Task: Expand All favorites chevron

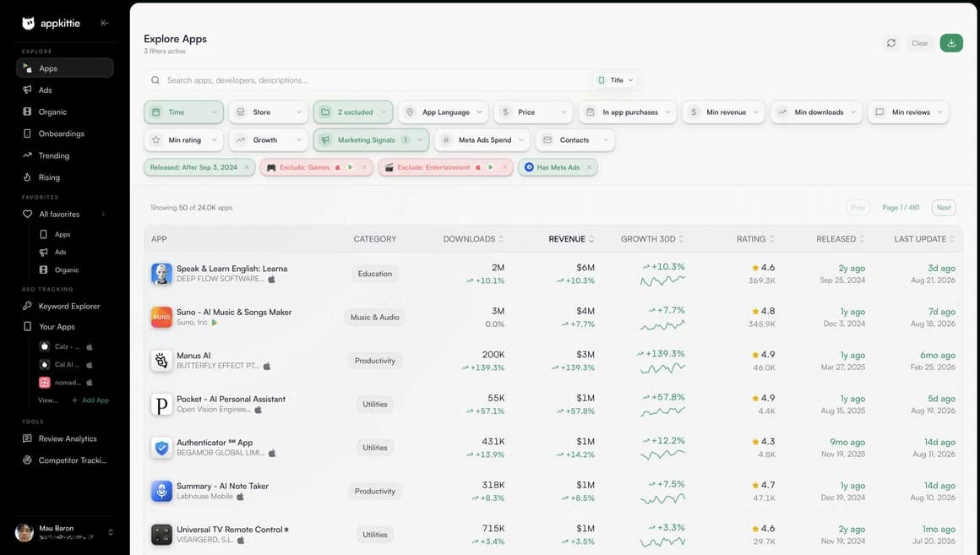Action: pos(103,215)
